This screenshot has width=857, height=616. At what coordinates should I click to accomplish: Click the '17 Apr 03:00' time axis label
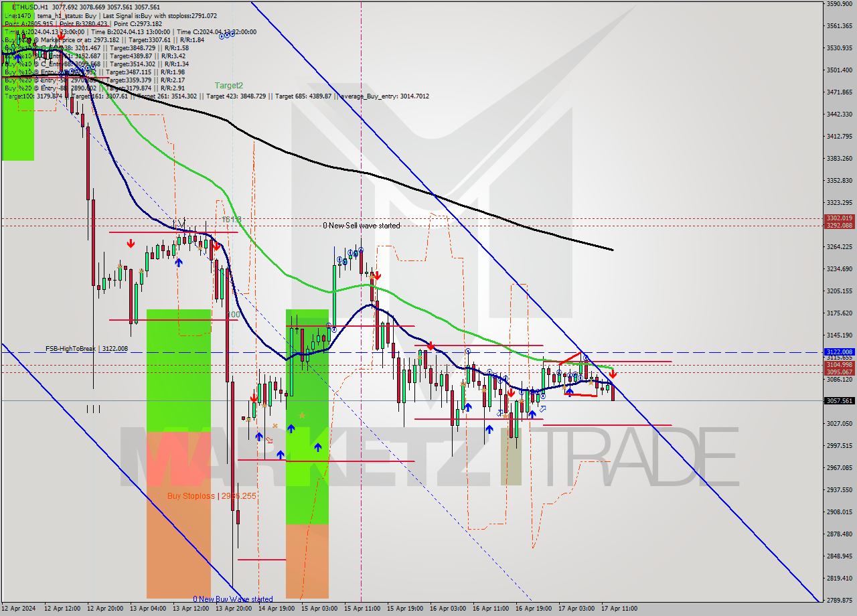pyautogui.click(x=576, y=609)
